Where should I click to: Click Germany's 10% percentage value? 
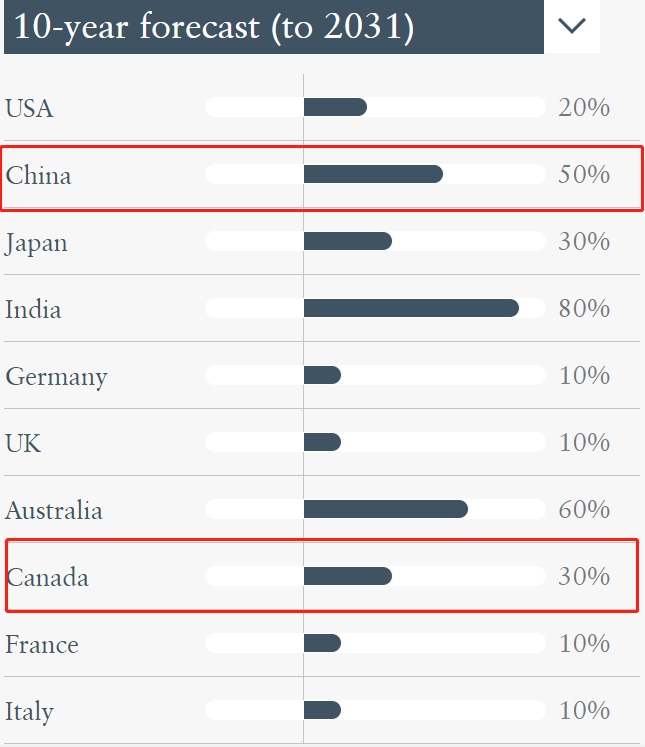pyautogui.click(x=584, y=376)
